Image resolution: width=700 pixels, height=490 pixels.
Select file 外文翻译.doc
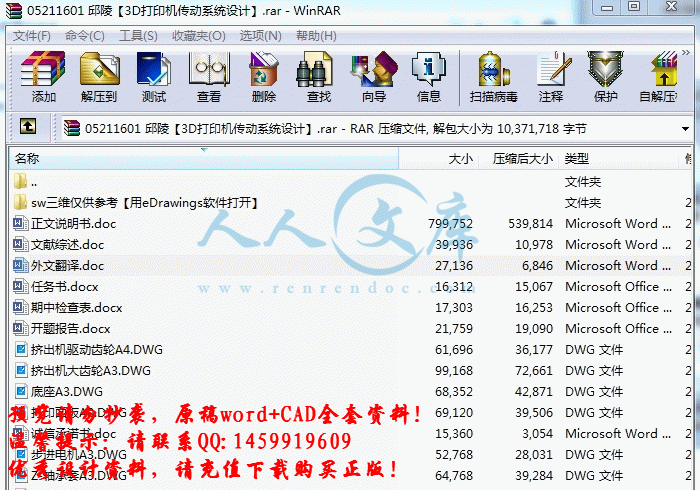pyautogui.click(x=350, y=266)
